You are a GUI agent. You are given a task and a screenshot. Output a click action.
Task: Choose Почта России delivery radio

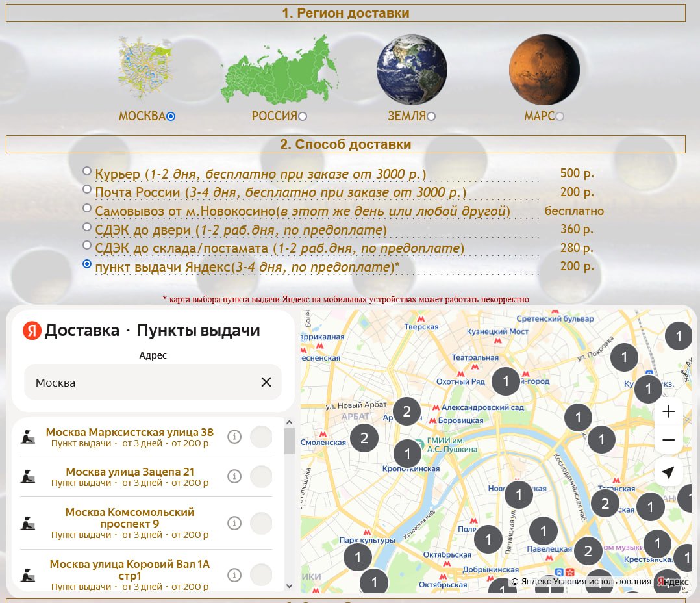pyautogui.click(x=87, y=189)
